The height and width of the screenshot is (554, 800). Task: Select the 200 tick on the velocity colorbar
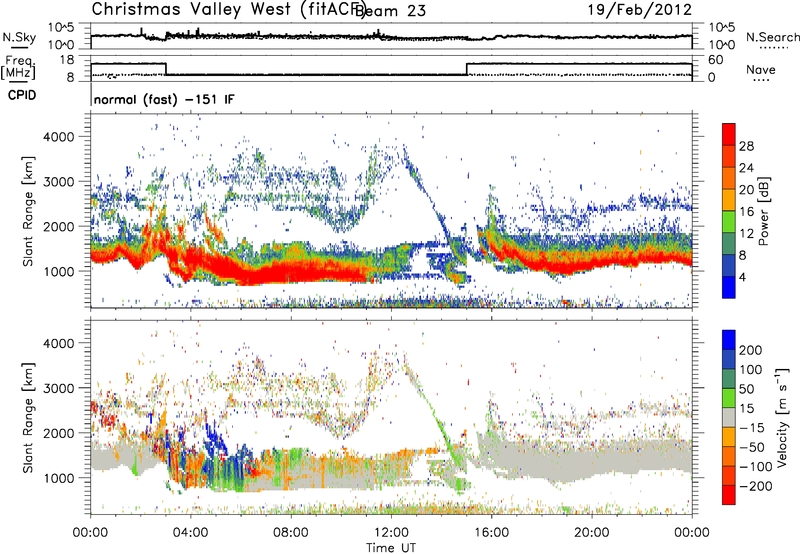pyautogui.click(x=751, y=350)
